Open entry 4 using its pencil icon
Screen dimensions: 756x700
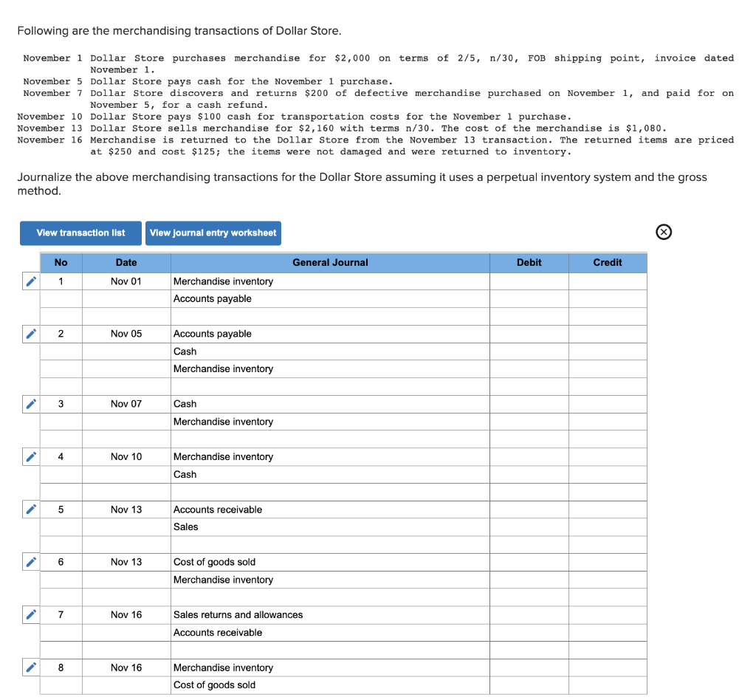(30, 456)
